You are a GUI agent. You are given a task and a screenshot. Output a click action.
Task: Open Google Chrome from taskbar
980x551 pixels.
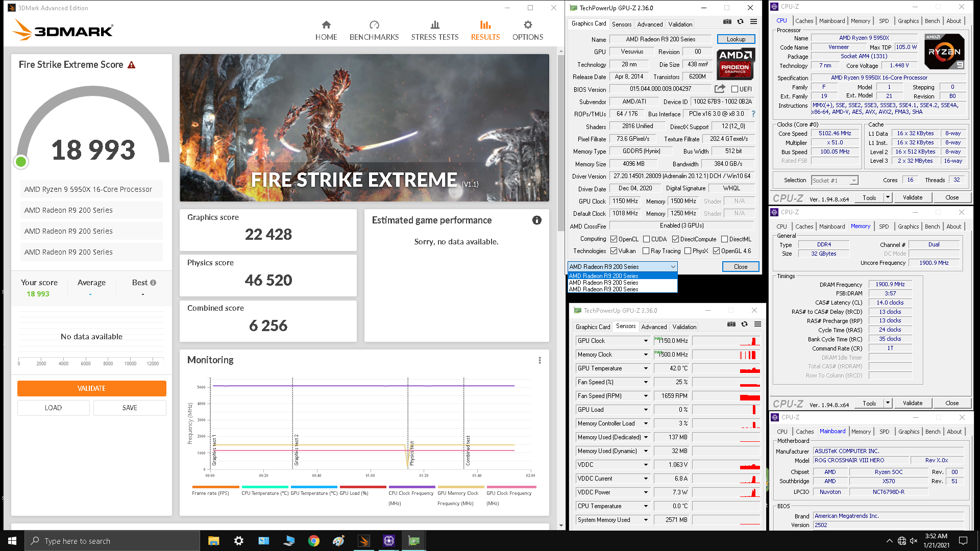[x=313, y=541]
